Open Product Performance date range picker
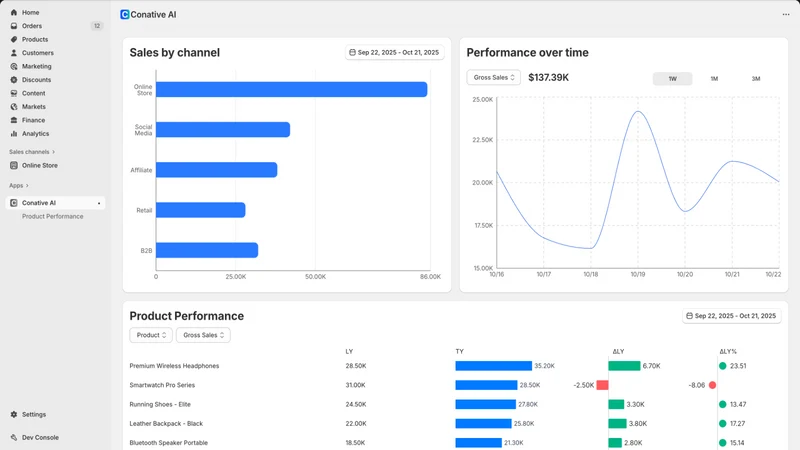 pos(732,316)
